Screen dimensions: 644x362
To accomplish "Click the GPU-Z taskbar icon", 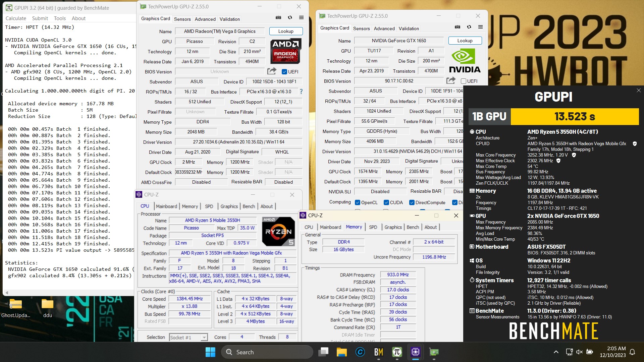I will (434, 352).
